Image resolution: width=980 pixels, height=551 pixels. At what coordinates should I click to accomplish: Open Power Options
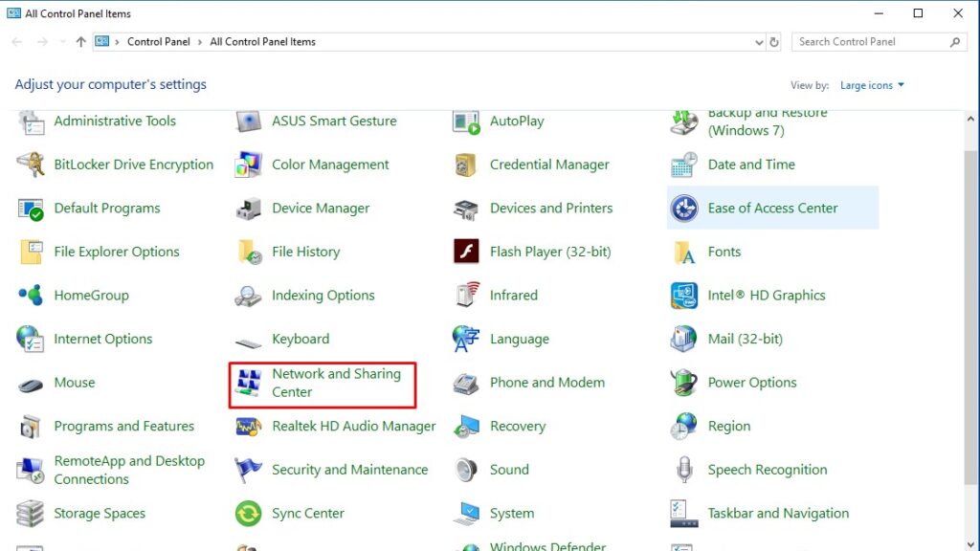point(752,383)
